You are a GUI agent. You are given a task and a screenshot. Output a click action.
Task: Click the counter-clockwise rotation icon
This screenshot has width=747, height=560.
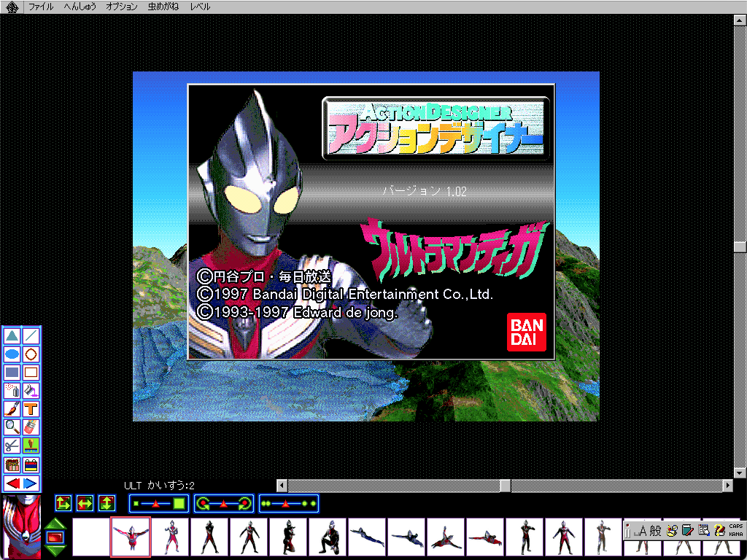pos(204,503)
